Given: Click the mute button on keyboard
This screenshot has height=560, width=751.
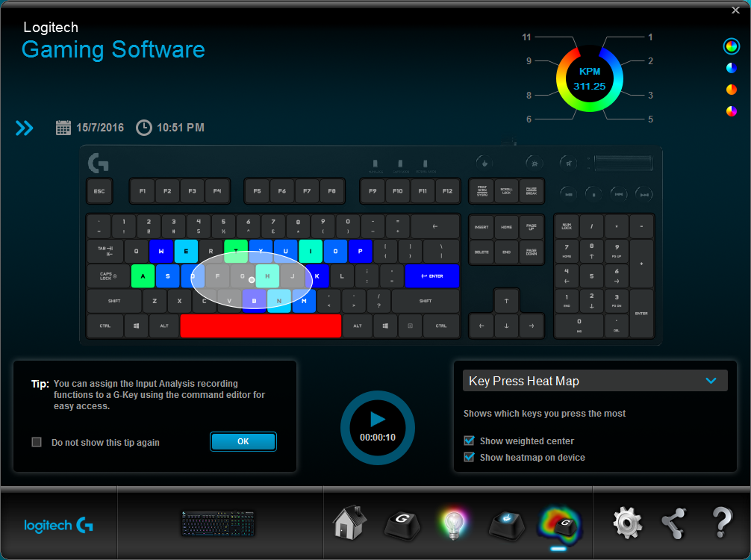Looking at the screenshot, I should (x=569, y=163).
